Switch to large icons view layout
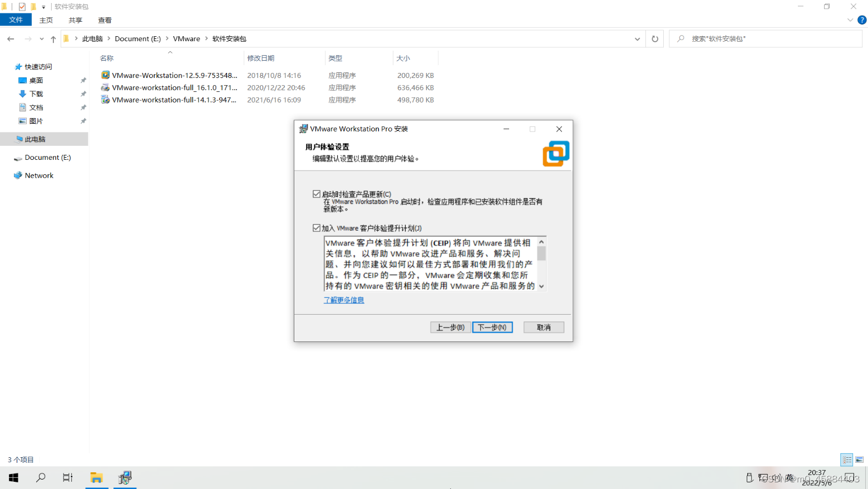868x489 pixels. click(x=860, y=459)
